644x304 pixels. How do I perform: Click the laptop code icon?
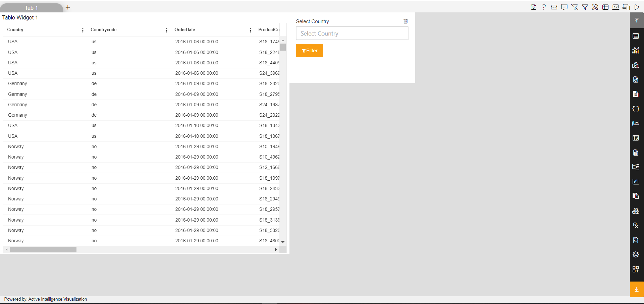(616, 7)
